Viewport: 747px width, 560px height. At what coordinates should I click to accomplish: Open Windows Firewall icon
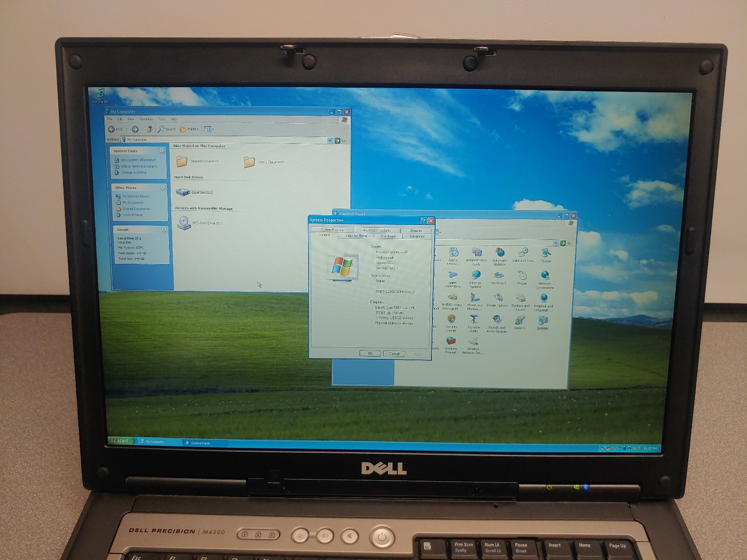451,345
